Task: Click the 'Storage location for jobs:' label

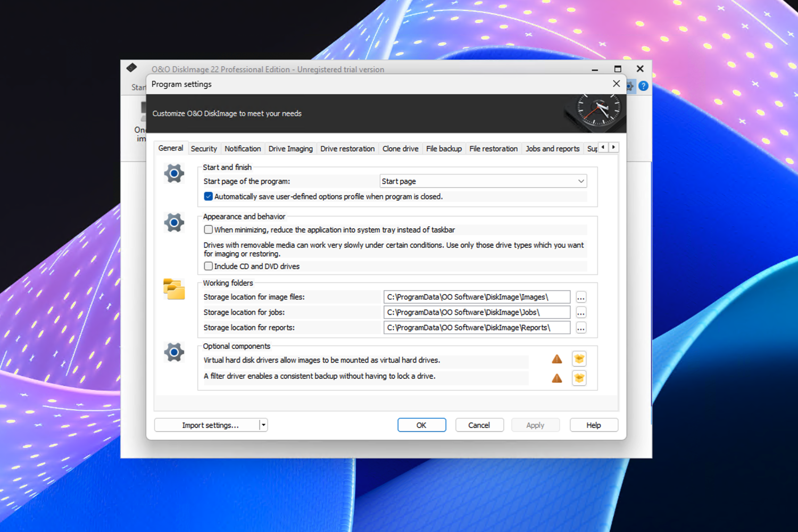Action: (x=244, y=312)
